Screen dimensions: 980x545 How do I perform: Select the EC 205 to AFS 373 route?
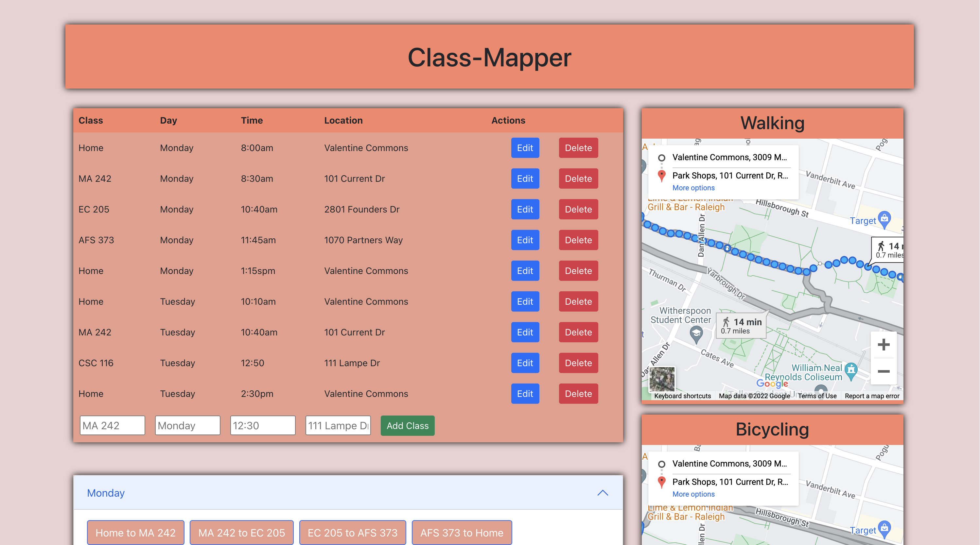tap(352, 533)
